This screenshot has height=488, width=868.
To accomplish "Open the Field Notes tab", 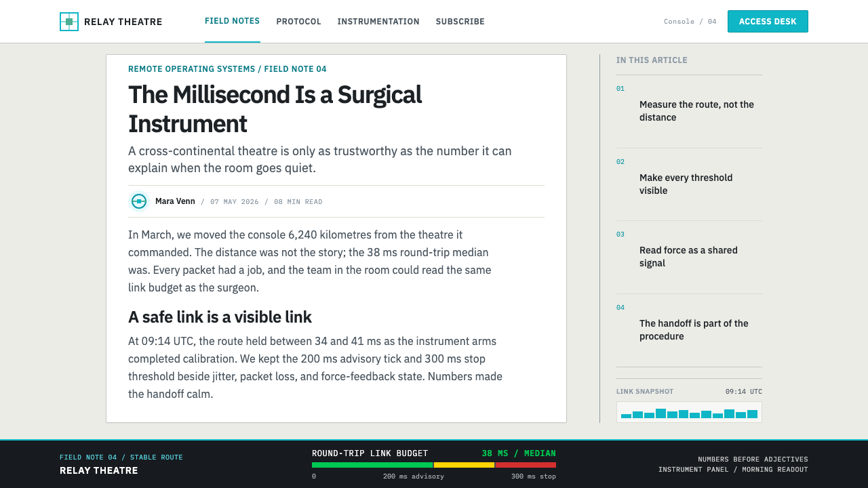I will click(x=233, y=21).
